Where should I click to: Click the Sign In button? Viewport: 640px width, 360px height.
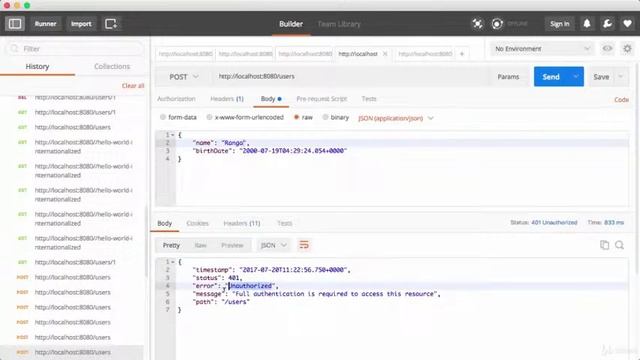point(559,24)
